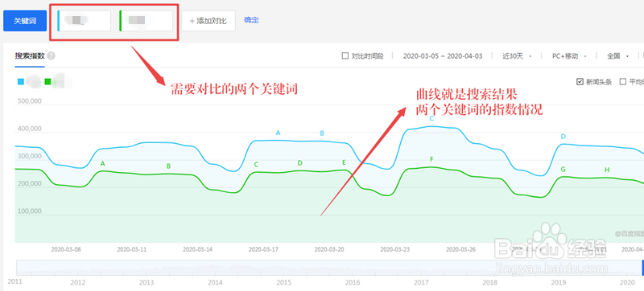
Task: Click the 2019 year label on timeline
Action: pos(559,282)
